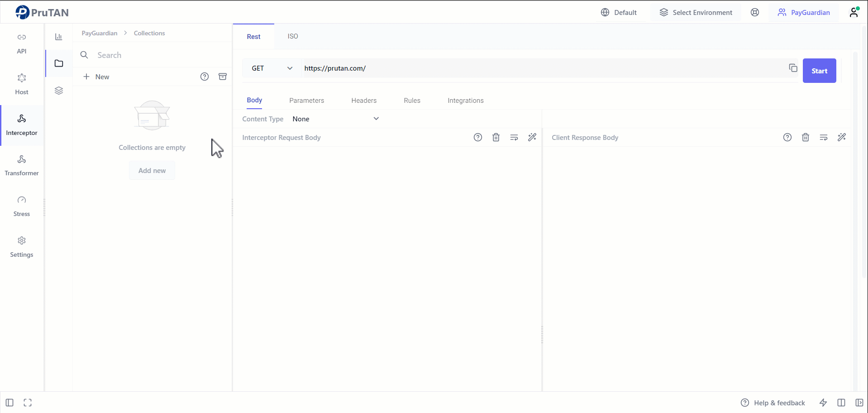
Task: Click the PayGuardian breadcrumb link
Action: point(100,33)
